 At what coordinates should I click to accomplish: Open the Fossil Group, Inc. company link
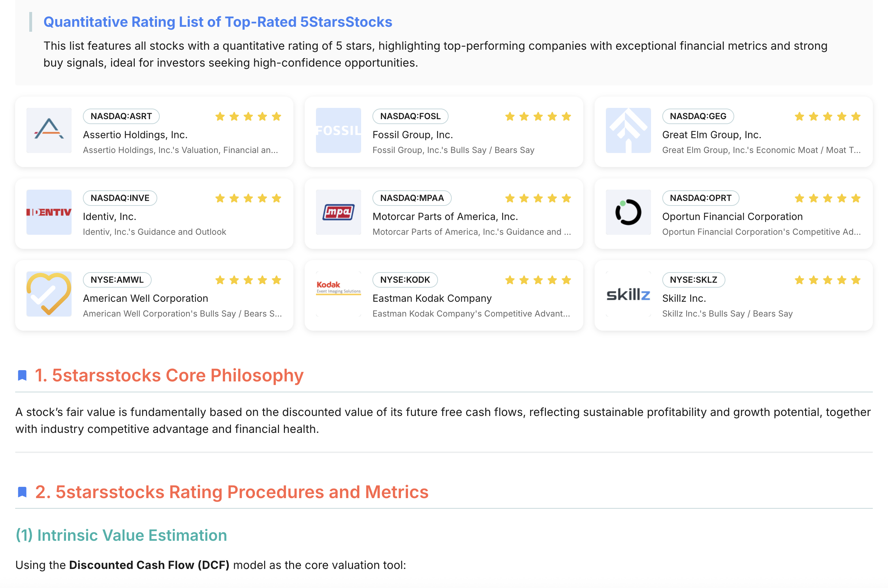pos(412,135)
